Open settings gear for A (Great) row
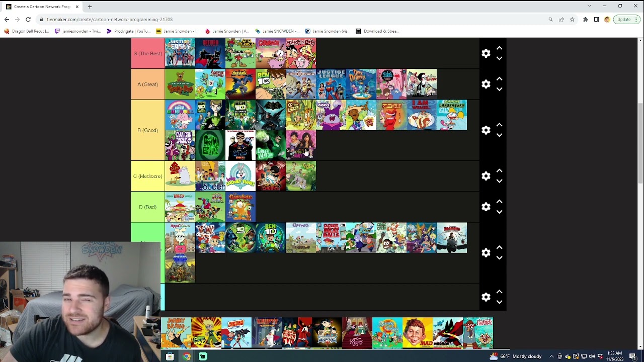Viewport: 644px width, 362px height. [486, 84]
